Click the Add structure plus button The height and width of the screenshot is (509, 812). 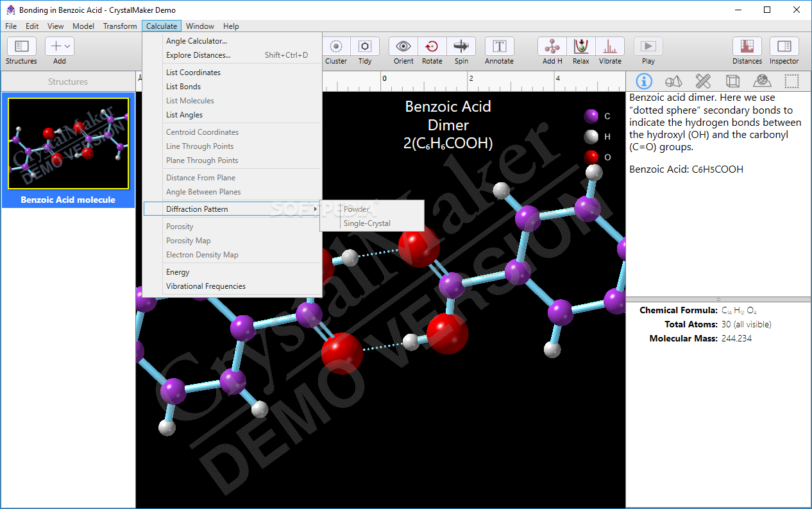coord(56,46)
